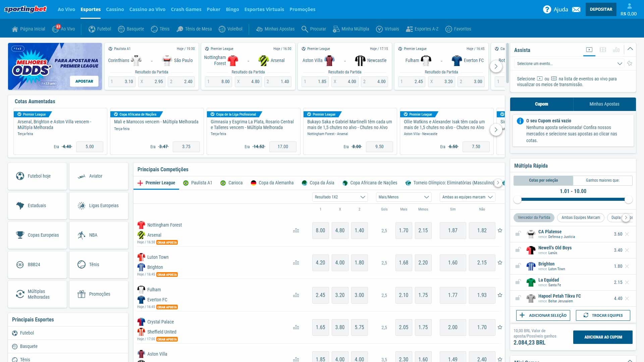Screen dimensions: 644x362
Task: Remove CA Platense selection with X
Action: [627, 234]
